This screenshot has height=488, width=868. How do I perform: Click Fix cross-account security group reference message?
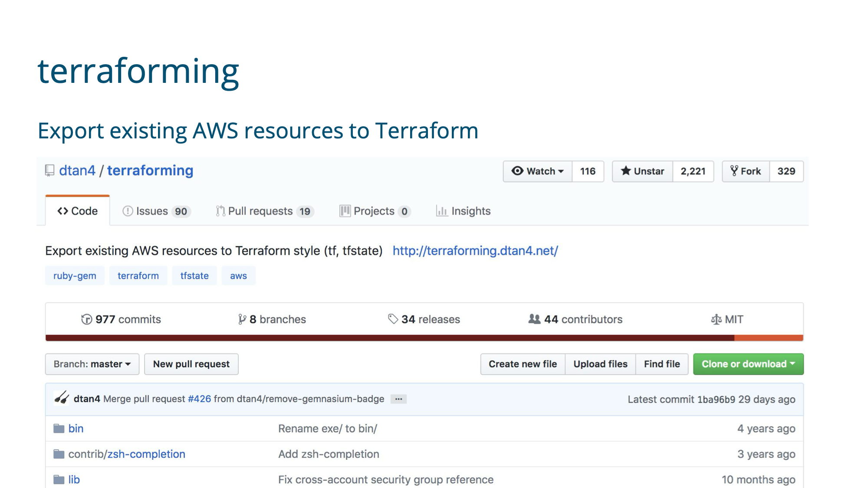(x=386, y=480)
